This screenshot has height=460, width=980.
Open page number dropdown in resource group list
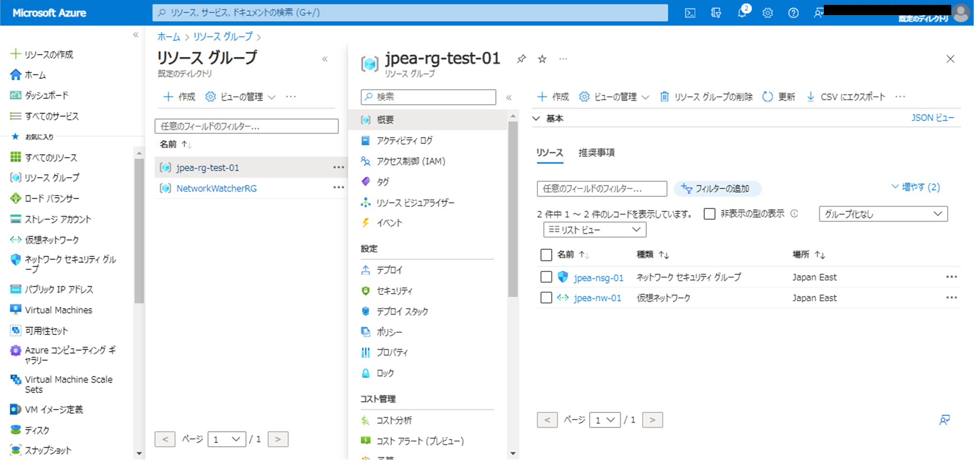coord(226,439)
